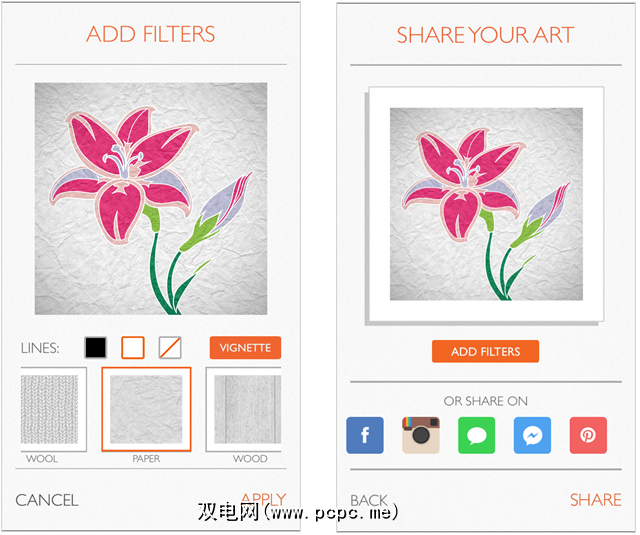The height and width of the screenshot is (535, 640).
Task: Select the Wool texture filter
Action: click(x=54, y=411)
